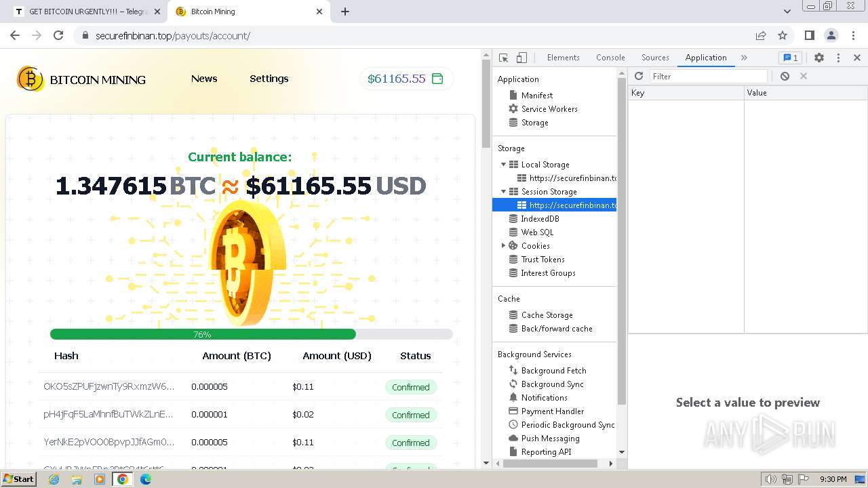The width and height of the screenshot is (868, 488).
Task: Click the Bitcoin Mining logo icon
Action: coord(30,79)
